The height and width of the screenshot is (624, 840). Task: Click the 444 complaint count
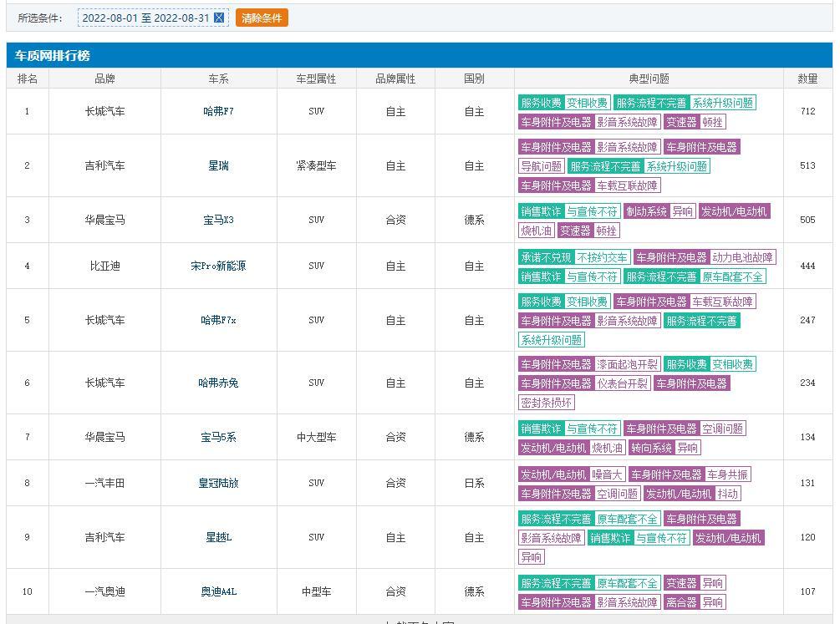point(807,266)
